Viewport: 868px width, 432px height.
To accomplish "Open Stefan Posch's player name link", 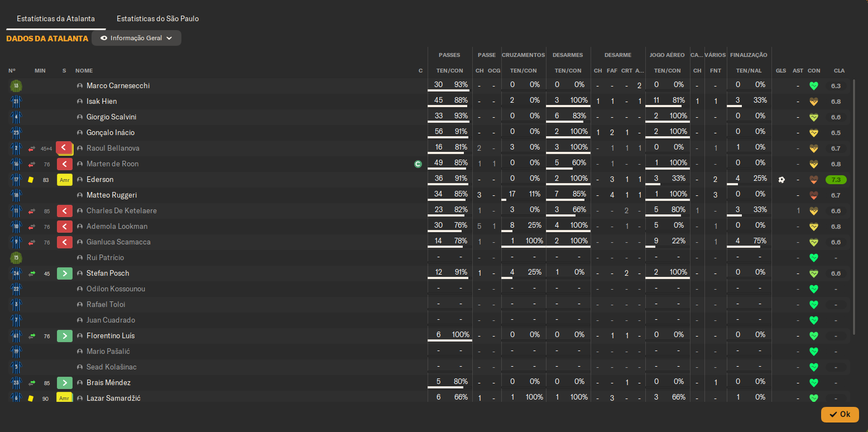I will pyautogui.click(x=108, y=273).
